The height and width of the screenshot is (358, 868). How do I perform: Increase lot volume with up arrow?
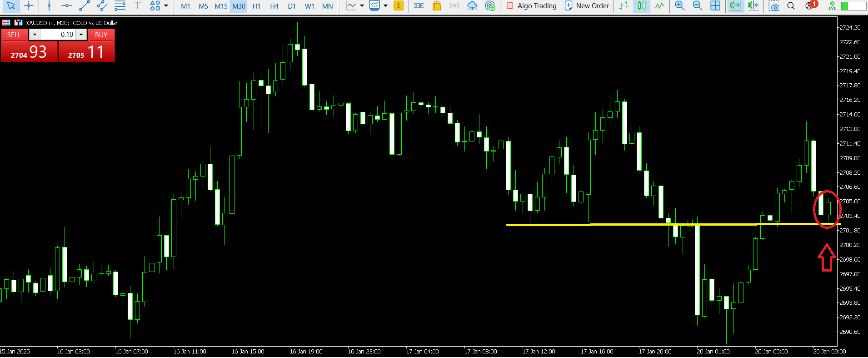click(81, 35)
